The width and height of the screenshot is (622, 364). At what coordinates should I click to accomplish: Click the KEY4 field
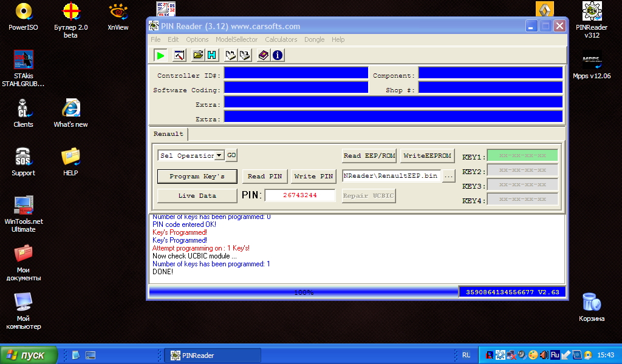[x=522, y=199]
